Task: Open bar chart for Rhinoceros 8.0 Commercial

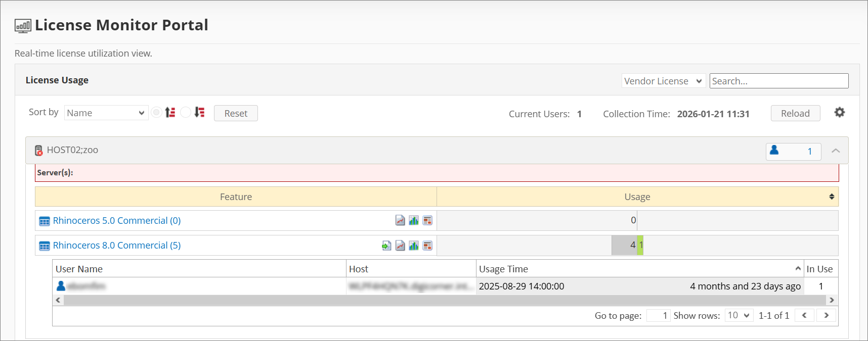Action: pos(414,246)
